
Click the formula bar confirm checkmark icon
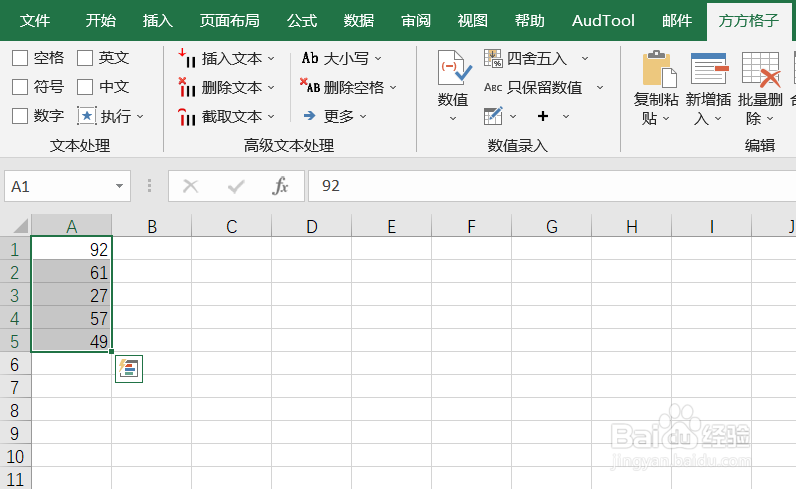click(236, 186)
